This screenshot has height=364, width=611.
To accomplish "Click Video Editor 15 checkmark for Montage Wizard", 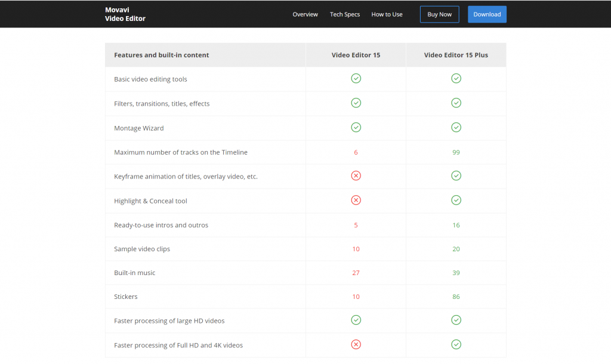I will [x=356, y=127].
